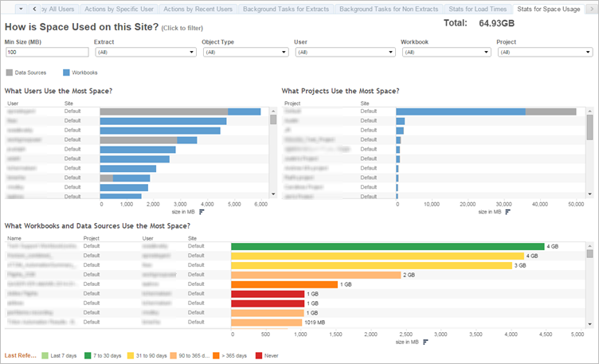Go to next tabs with right chevron
This screenshot has width=599, height=364.
591,9
